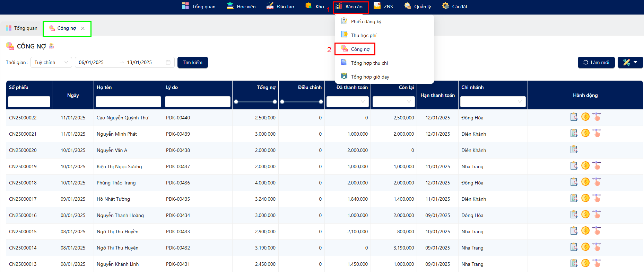View debt details for Nguyễn Minh Phát
This screenshot has width=644, height=272.
coord(574,133)
